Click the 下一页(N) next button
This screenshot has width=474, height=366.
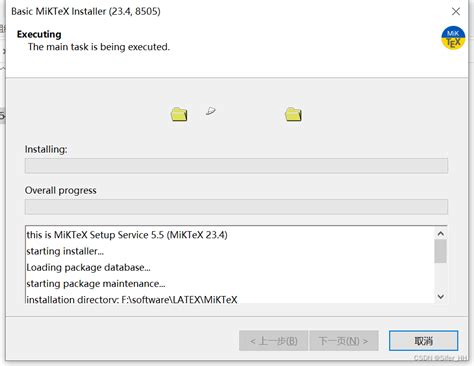point(344,341)
